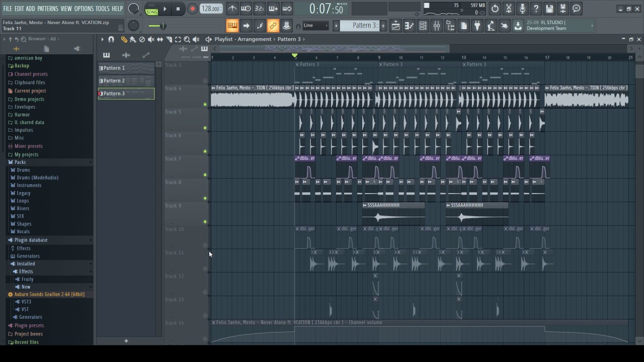The image size is (644, 362).
Task: Select the Slip tool in playlist toolbar
Action: (x=160, y=39)
